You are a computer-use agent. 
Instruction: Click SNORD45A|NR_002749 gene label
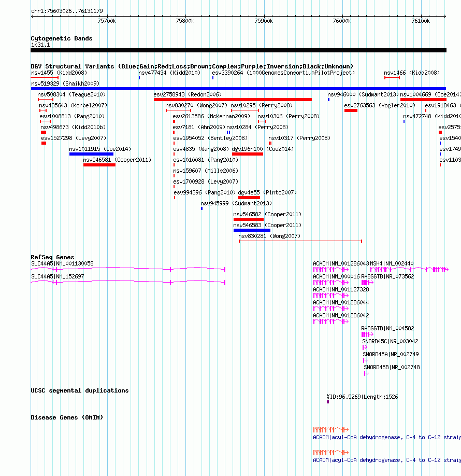391,355
